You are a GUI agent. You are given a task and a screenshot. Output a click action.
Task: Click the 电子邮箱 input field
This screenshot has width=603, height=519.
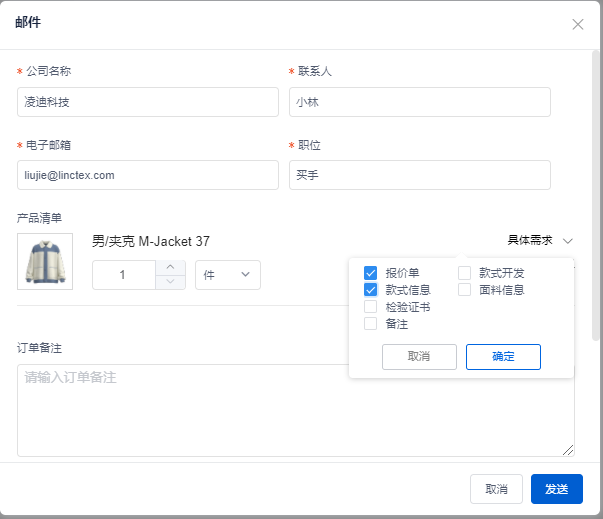148,175
